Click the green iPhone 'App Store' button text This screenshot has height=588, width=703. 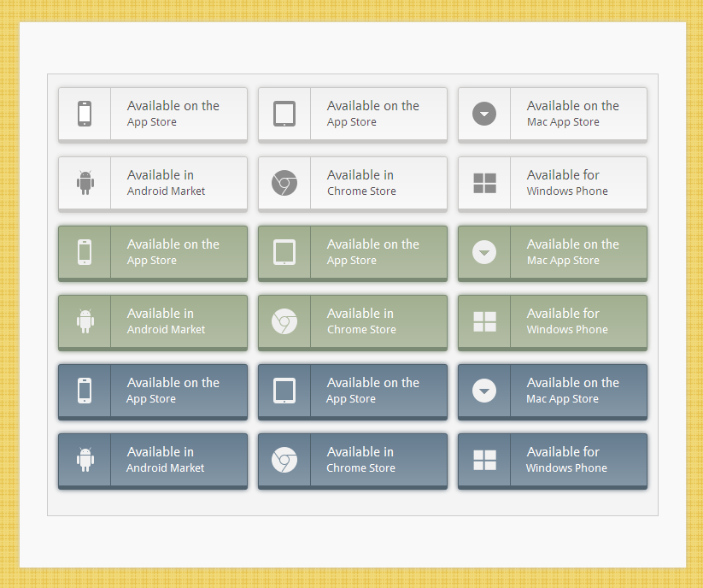point(151,261)
